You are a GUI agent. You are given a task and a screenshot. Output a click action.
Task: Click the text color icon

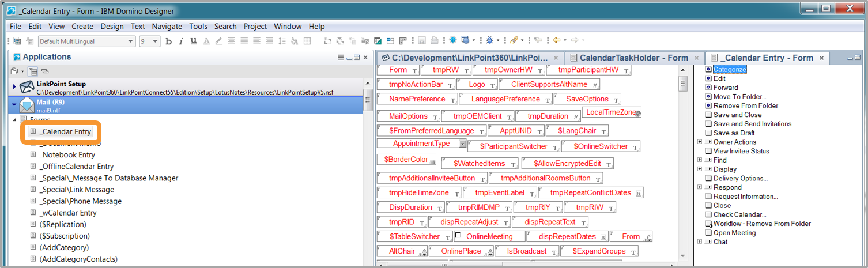(206, 41)
